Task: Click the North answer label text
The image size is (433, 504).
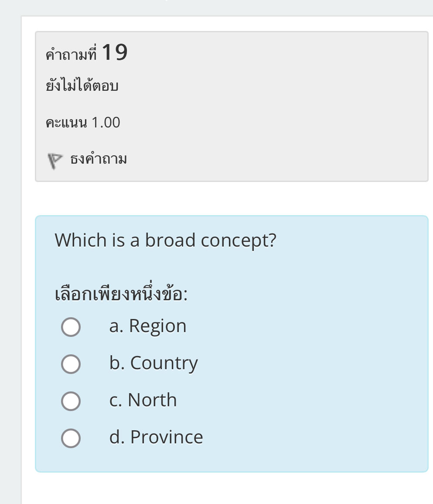Action: click(143, 400)
